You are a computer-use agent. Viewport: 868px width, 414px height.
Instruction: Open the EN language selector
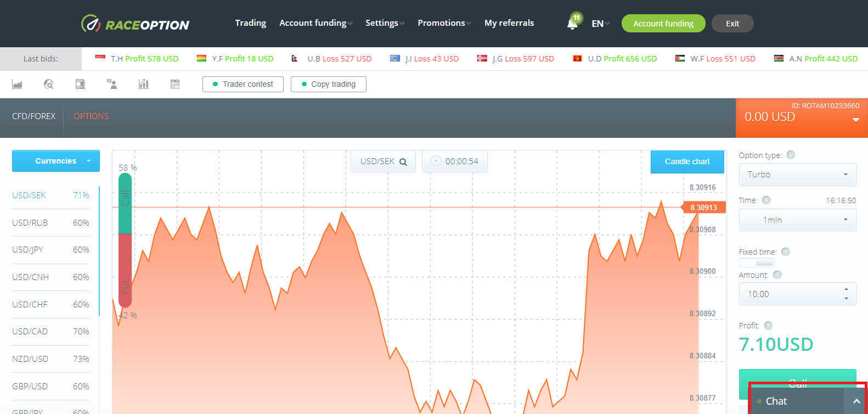pos(601,24)
